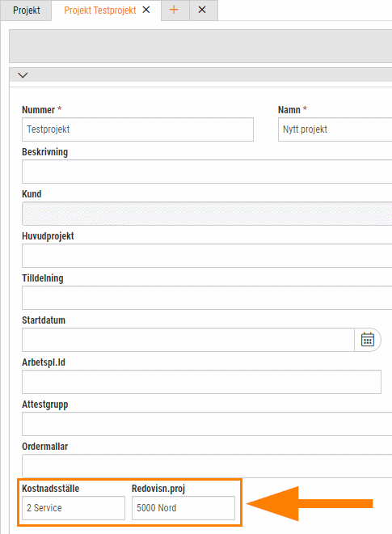Close all tabs with the rightmost X
Screen dimensions: 392x534
point(202,10)
